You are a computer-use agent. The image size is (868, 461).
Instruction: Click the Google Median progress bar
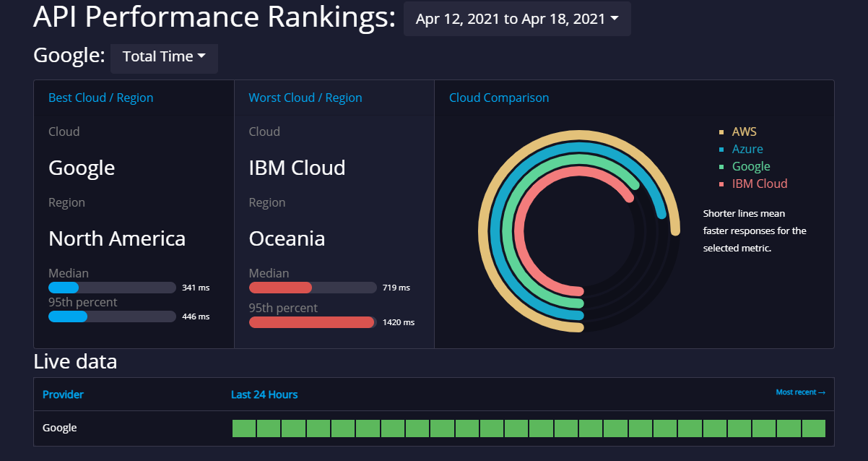tap(112, 288)
